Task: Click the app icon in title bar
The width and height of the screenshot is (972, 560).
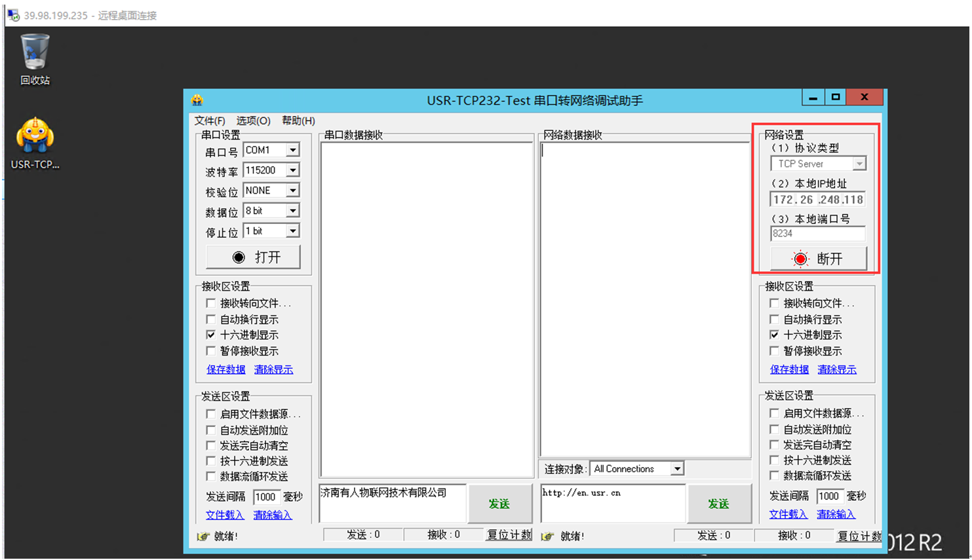Action: [x=197, y=100]
